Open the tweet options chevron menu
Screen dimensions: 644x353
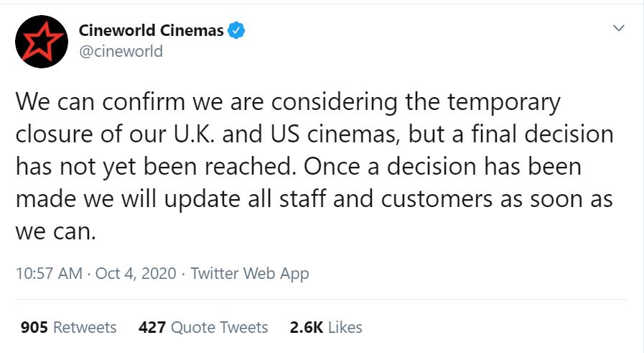click(x=619, y=29)
